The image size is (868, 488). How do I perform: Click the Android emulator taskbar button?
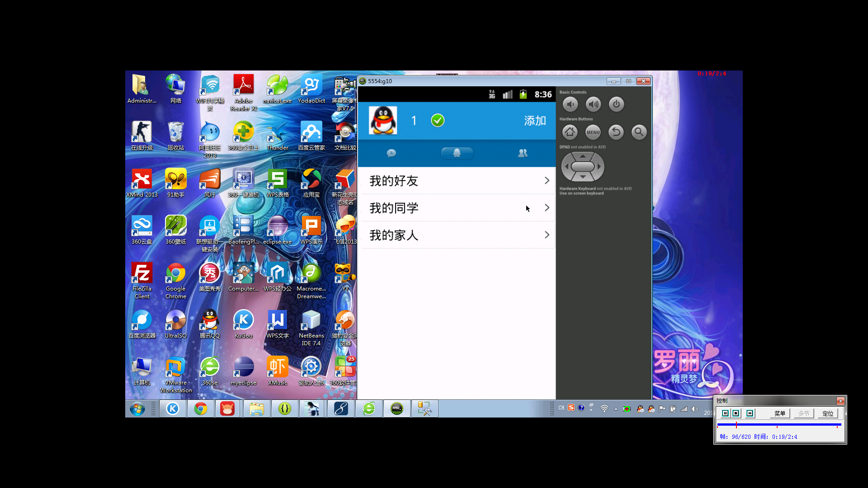coord(396,409)
